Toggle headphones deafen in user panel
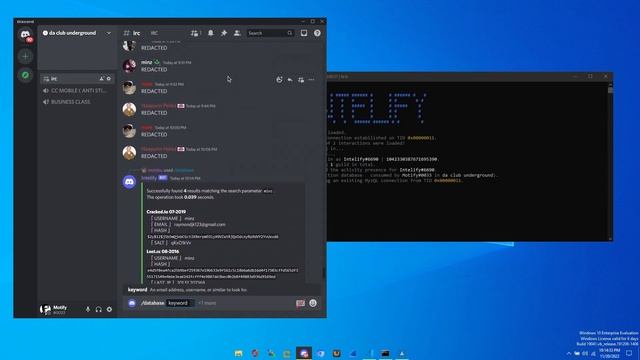Viewport: 640px width, 360px height. pyautogui.click(x=98, y=309)
